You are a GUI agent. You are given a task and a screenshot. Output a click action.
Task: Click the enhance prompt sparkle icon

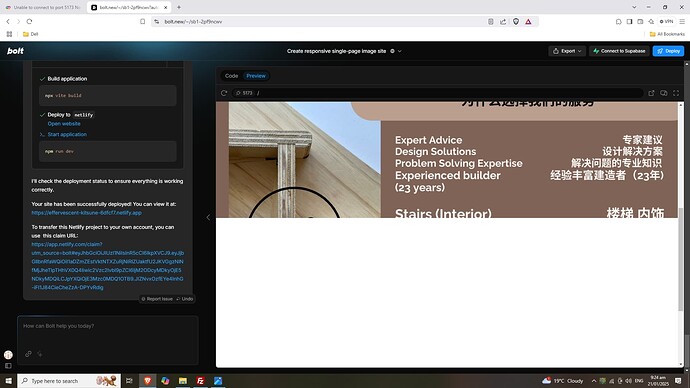[x=40, y=354]
